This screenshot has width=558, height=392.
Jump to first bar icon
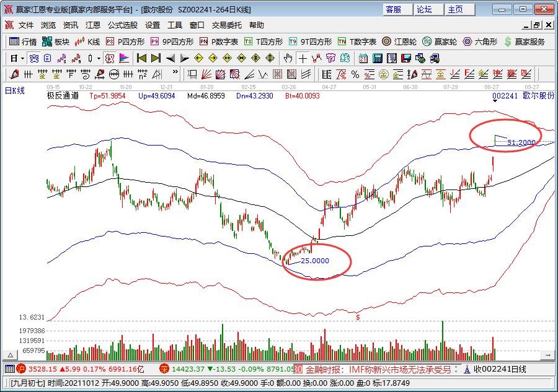coord(141,58)
